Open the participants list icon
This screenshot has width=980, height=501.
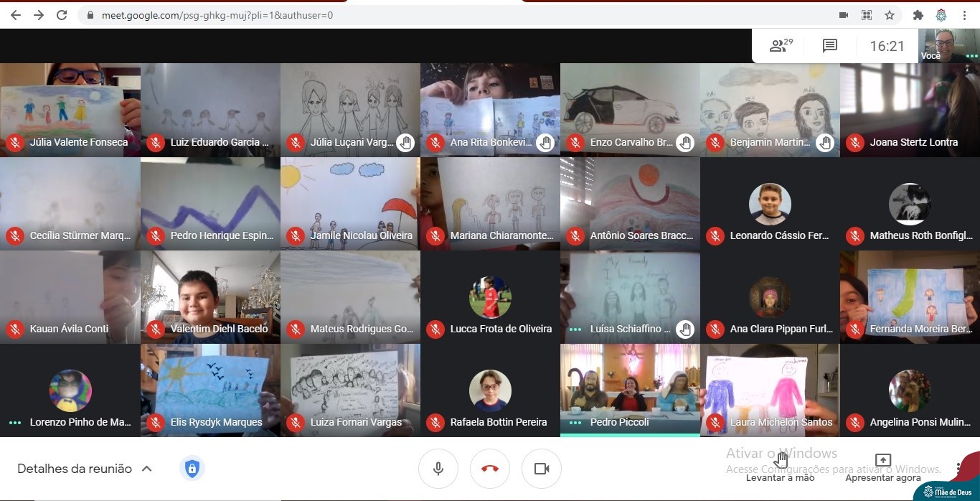(x=780, y=46)
